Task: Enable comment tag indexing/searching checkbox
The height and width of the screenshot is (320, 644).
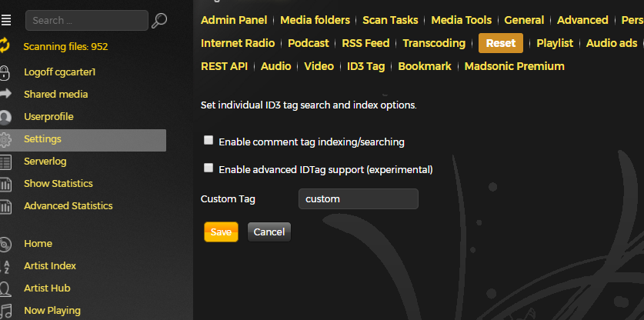Action: pyautogui.click(x=209, y=141)
